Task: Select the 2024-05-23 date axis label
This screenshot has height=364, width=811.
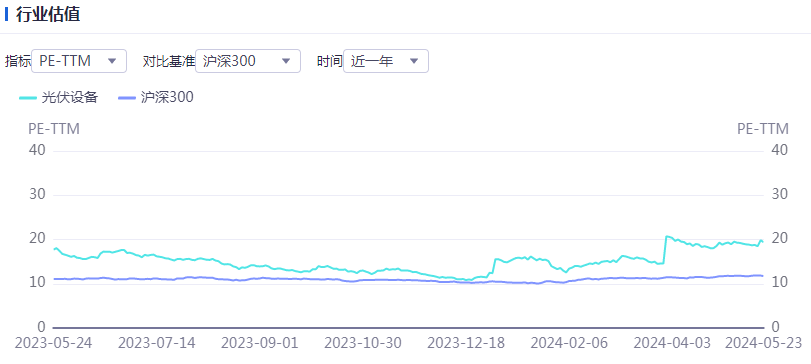Action: (x=763, y=343)
